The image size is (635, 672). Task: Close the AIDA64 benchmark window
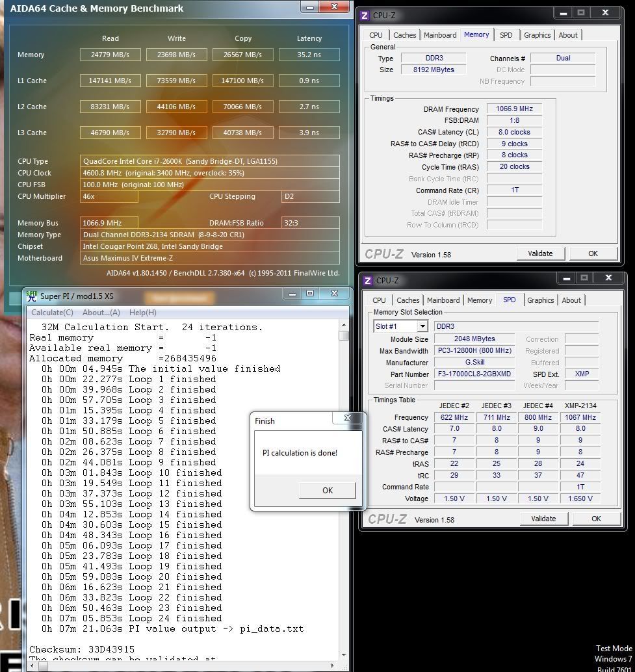(x=335, y=7)
